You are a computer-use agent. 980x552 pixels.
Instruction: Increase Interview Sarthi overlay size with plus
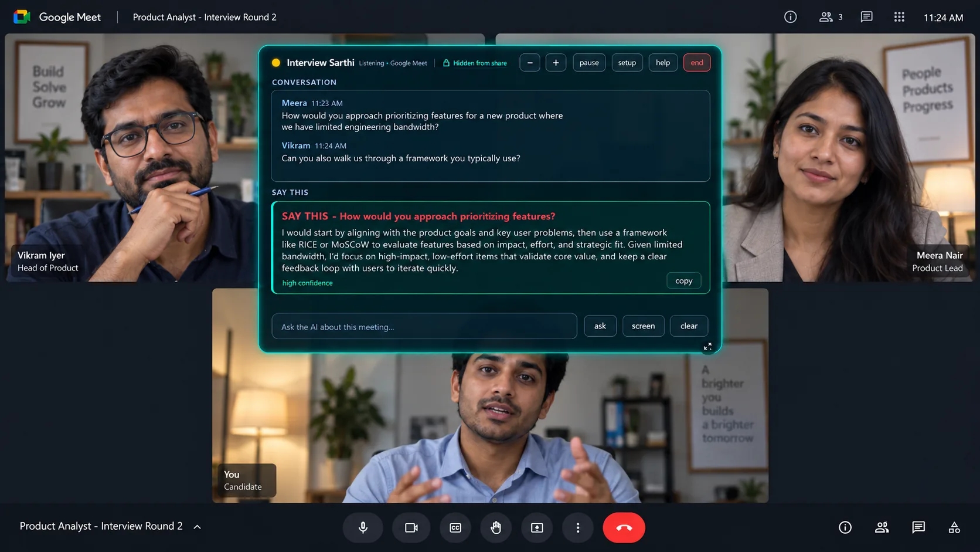click(x=556, y=63)
